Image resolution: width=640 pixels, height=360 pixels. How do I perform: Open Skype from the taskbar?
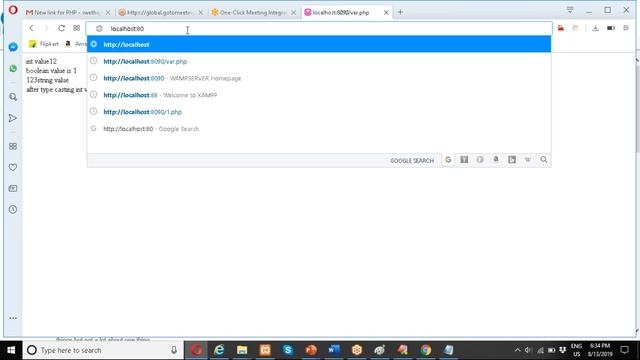click(288, 350)
